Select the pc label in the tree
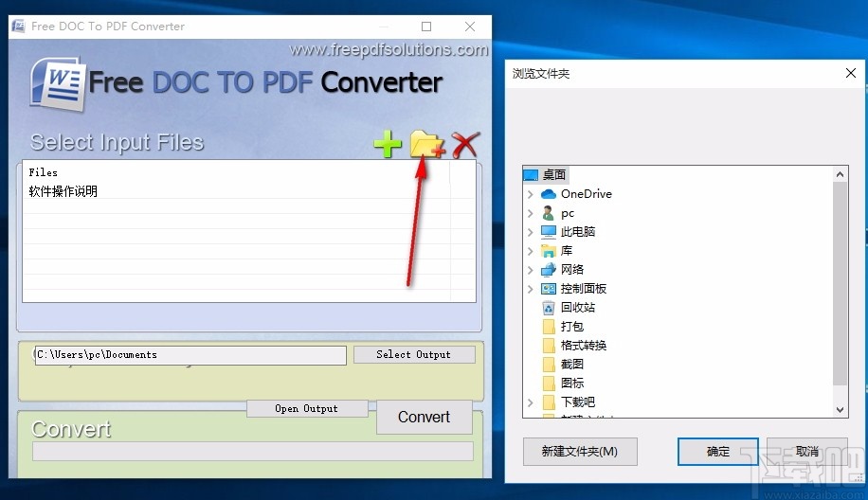 point(568,213)
